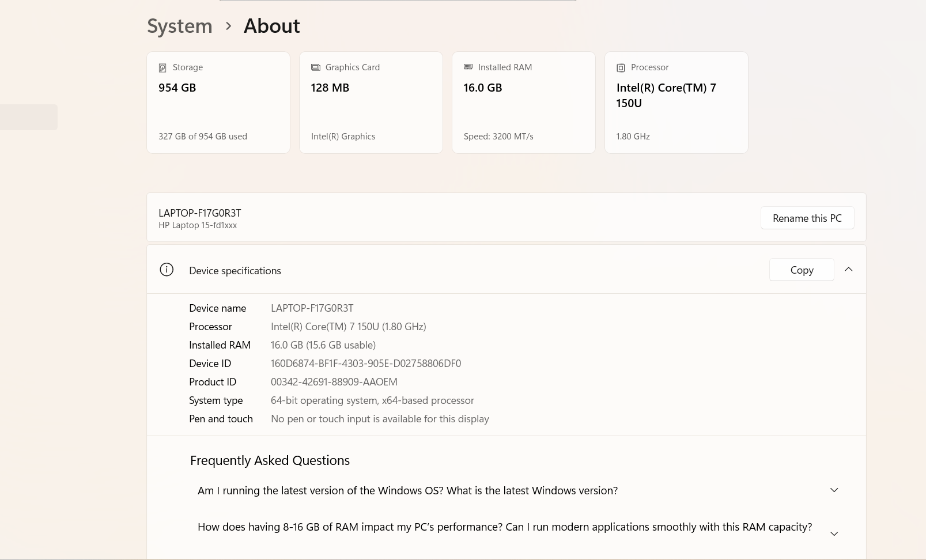Select the 327 GB of 954 GB used text

(203, 137)
